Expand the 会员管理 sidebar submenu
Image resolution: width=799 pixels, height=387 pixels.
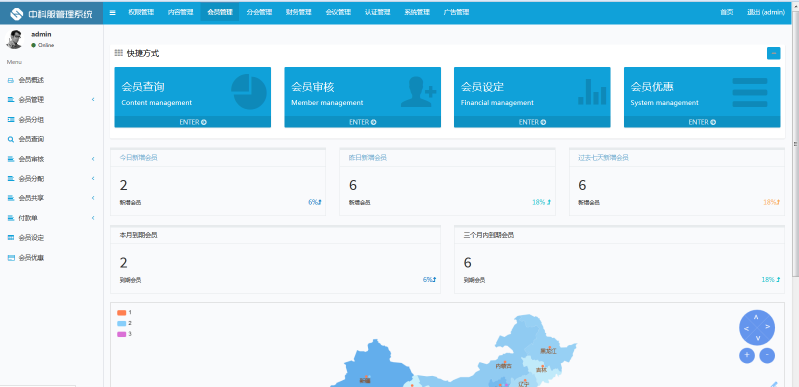(x=51, y=99)
